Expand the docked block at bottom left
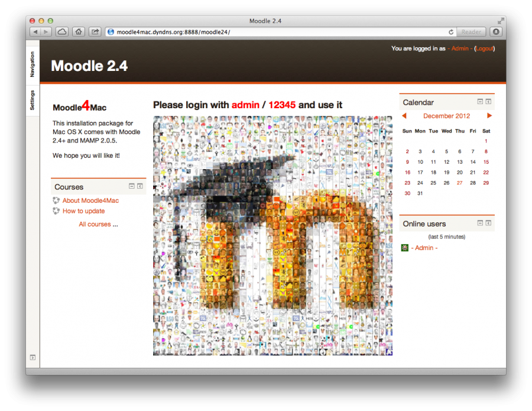 point(33,357)
